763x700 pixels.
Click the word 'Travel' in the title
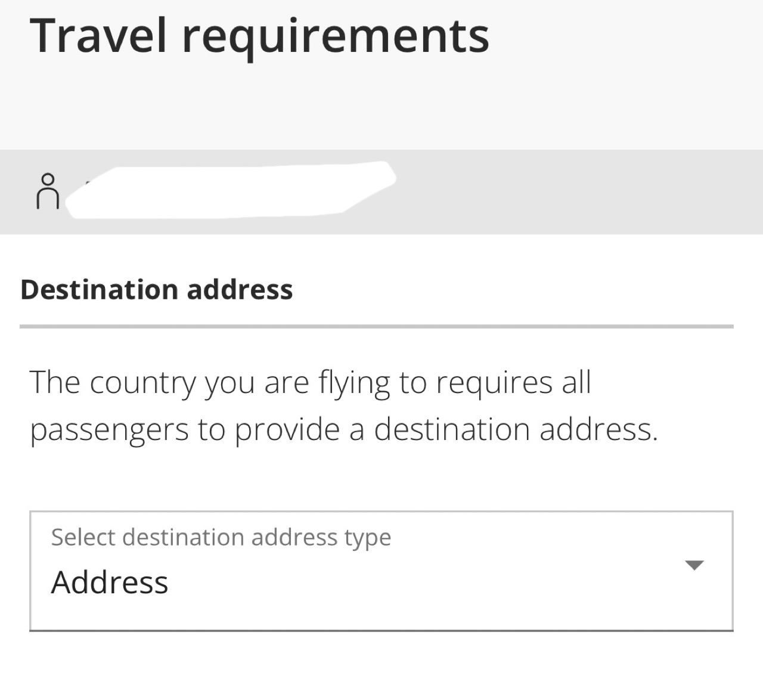point(98,35)
